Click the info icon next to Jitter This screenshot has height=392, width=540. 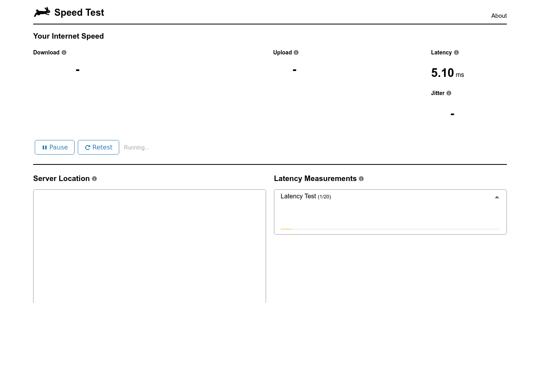(449, 93)
